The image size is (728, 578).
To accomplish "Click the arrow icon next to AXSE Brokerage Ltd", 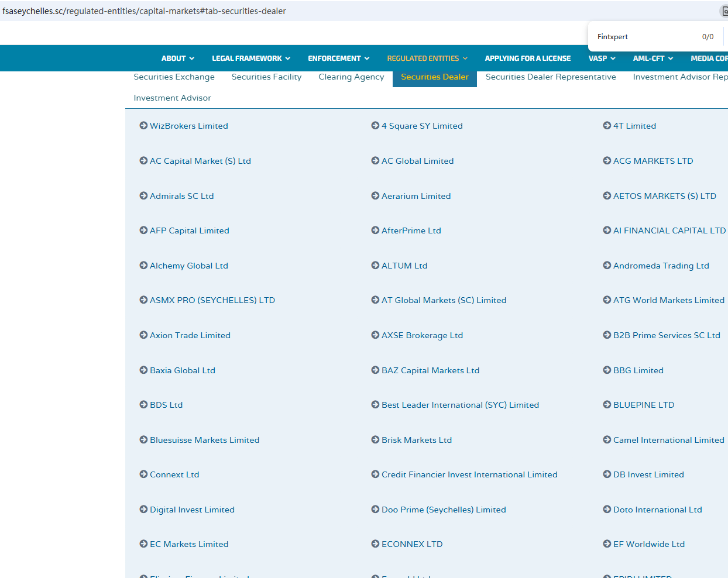I will tap(375, 335).
